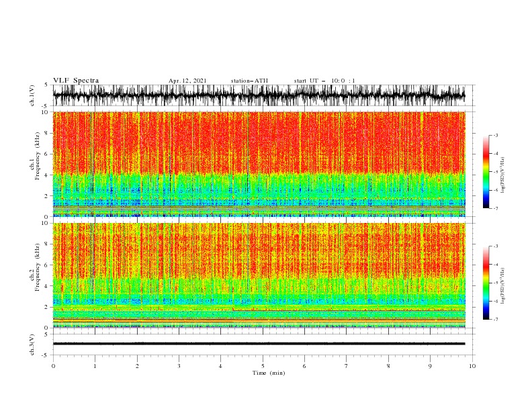Click "-3" on the ch.1 color bar scale

496,135
